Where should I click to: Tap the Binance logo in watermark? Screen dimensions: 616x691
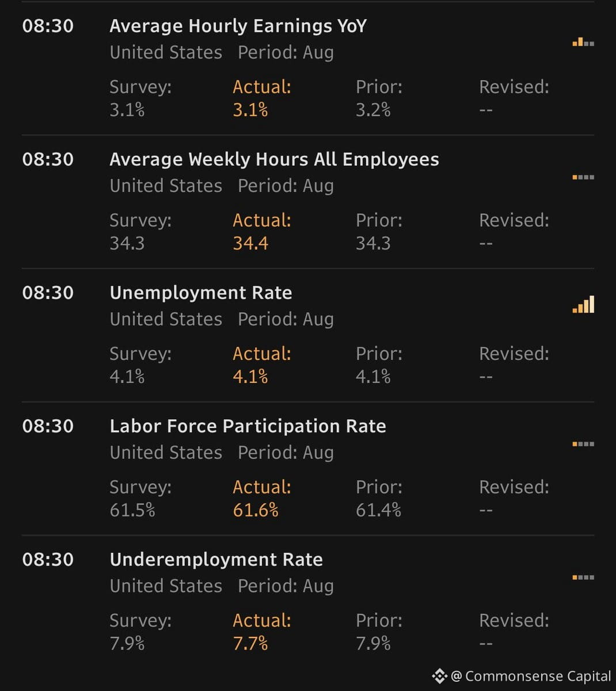point(439,676)
